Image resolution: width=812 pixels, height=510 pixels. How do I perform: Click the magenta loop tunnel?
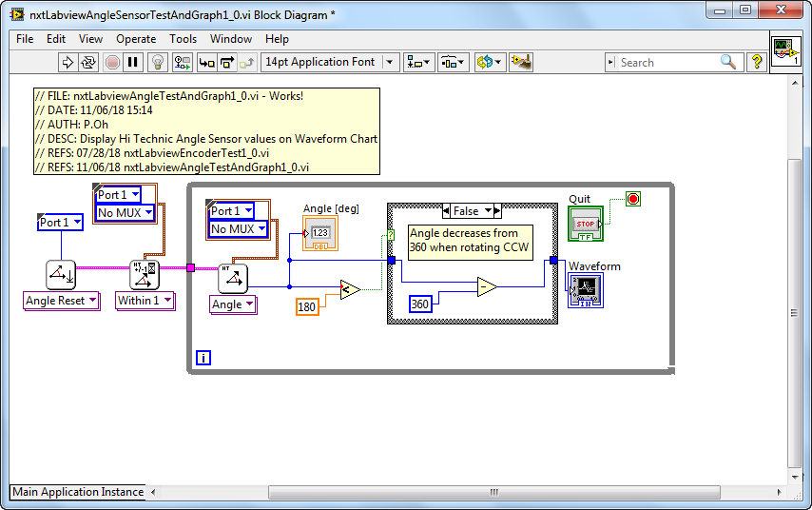coord(190,268)
